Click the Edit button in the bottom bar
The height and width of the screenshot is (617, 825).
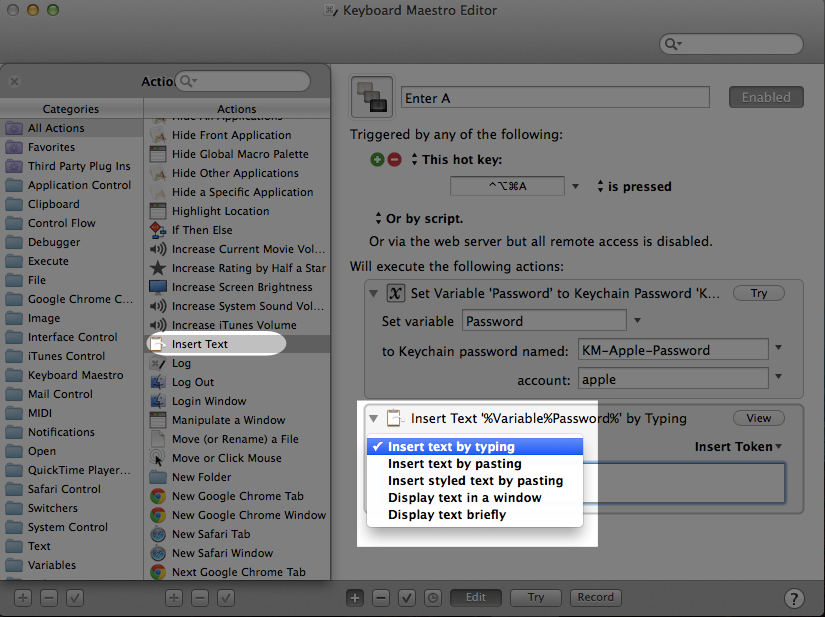(x=476, y=598)
